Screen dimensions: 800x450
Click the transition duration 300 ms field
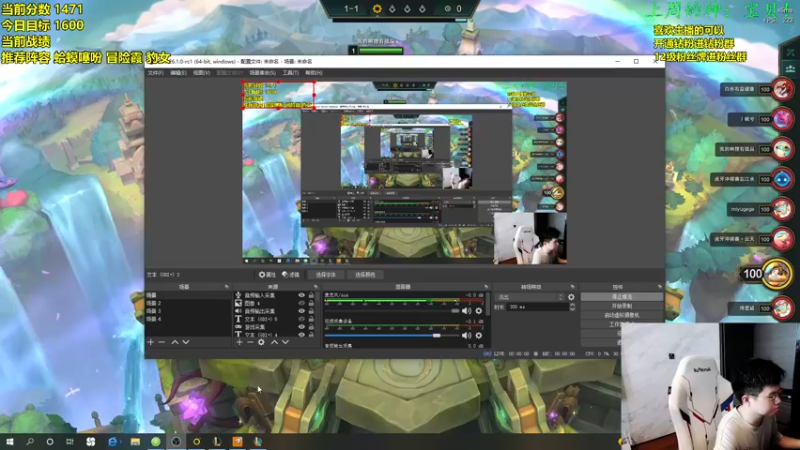pyautogui.click(x=538, y=307)
